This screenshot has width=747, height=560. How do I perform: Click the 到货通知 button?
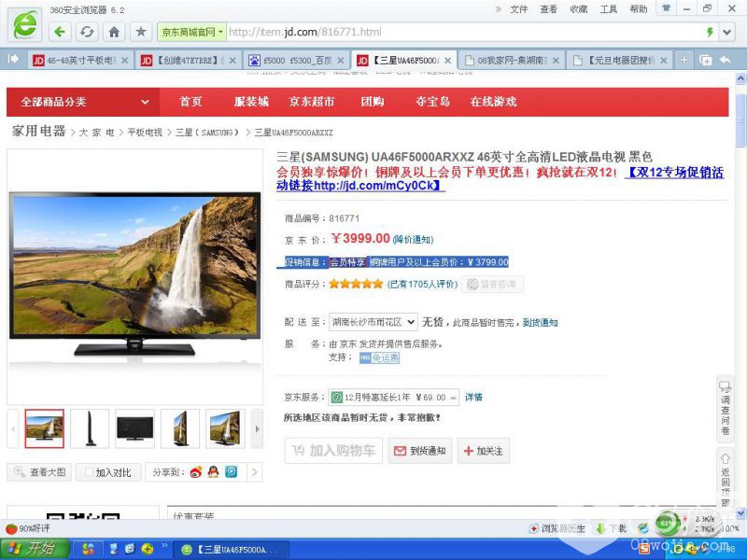pyautogui.click(x=420, y=451)
